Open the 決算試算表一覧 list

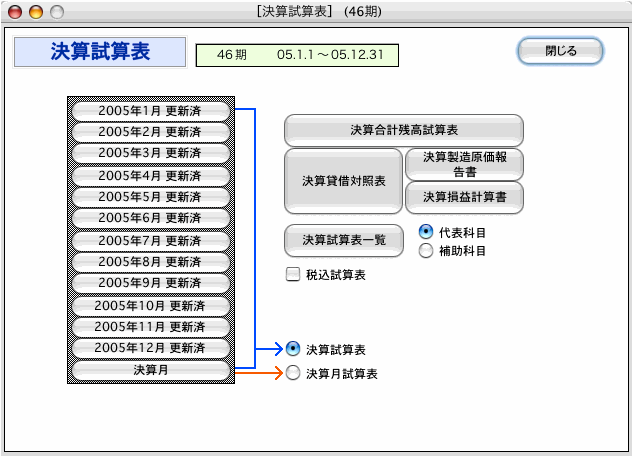click(x=343, y=240)
